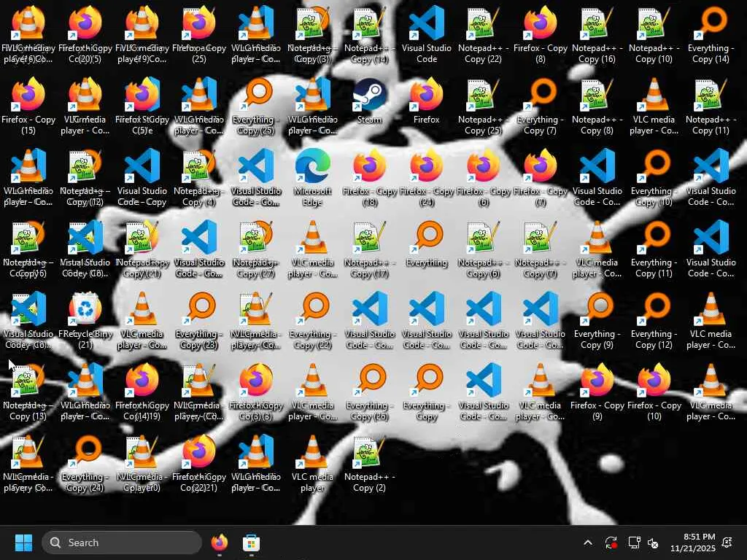Select the Everything - Copy (22) icon
Viewport: 747px width, 560px height.
(x=312, y=321)
